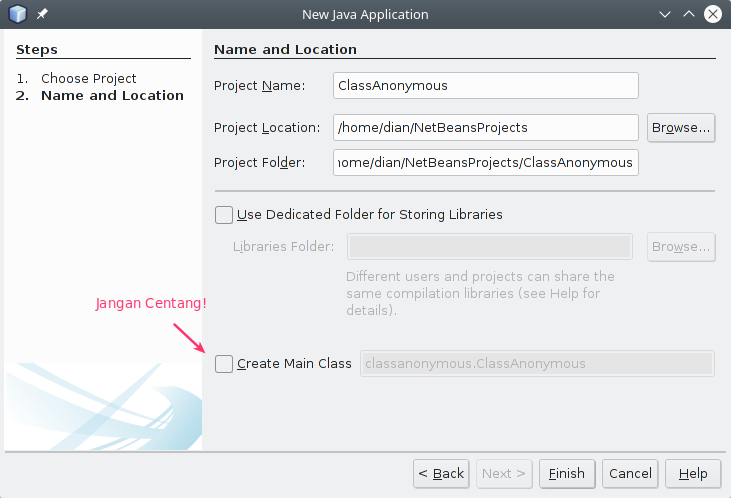Click the Libraries Folder label
This screenshot has height=498, width=731.
tap(283, 247)
